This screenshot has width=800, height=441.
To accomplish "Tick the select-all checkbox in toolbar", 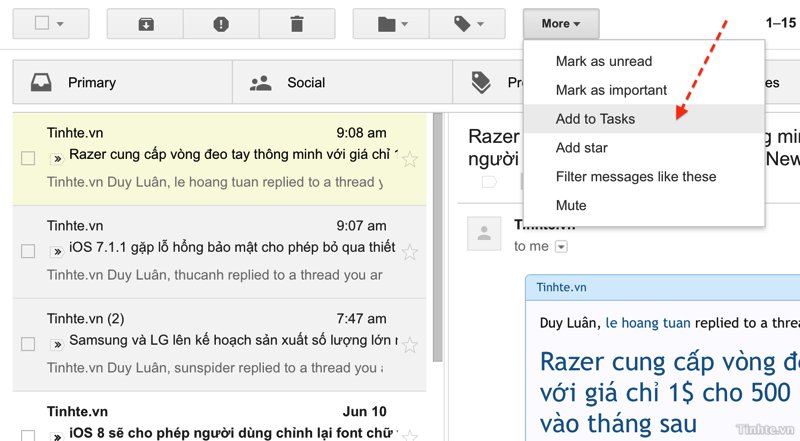I will 42,23.
